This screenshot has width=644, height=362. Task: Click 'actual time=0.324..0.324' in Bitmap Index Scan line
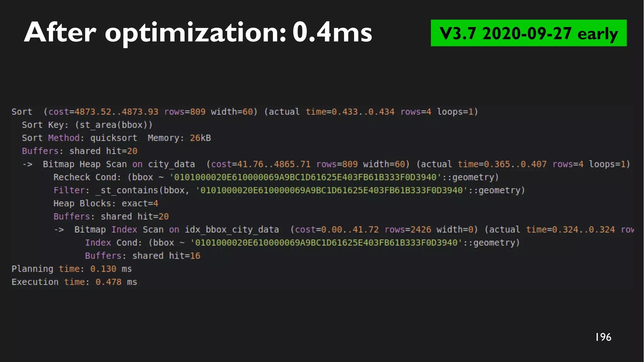point(552,230)
